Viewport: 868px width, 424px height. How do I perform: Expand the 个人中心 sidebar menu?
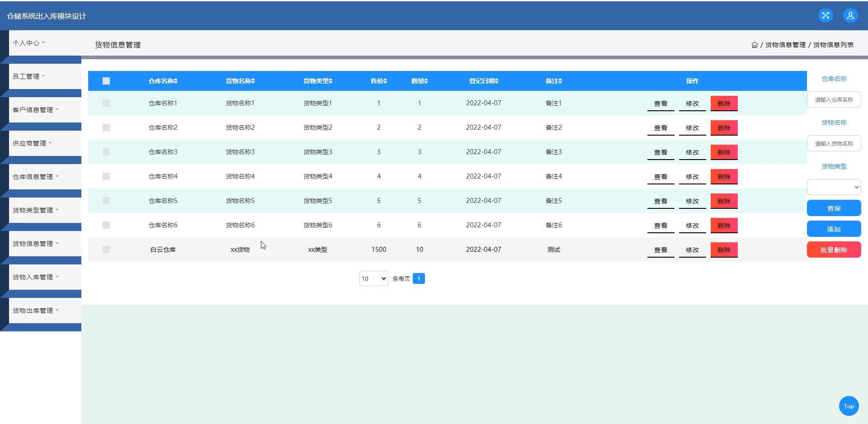point(29,43)
